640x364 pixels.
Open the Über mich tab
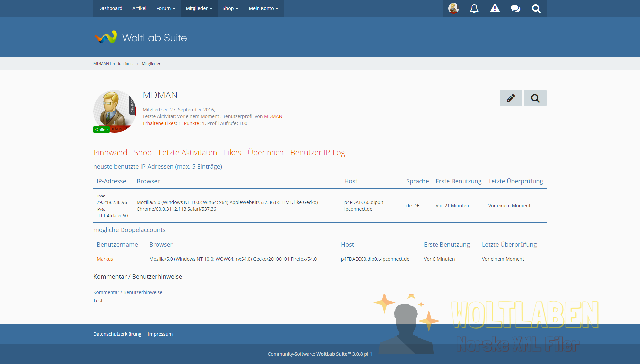coord(265,152)
